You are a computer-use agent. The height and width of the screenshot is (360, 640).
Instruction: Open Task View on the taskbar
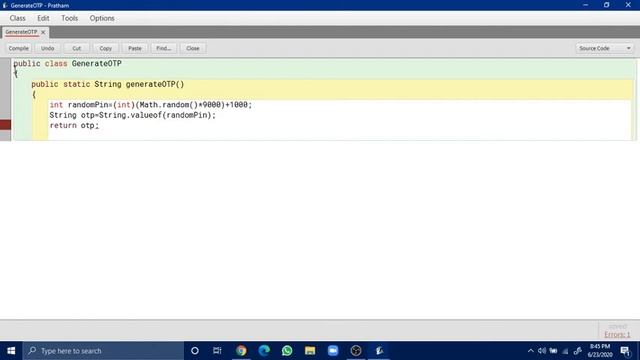[217, 351]
